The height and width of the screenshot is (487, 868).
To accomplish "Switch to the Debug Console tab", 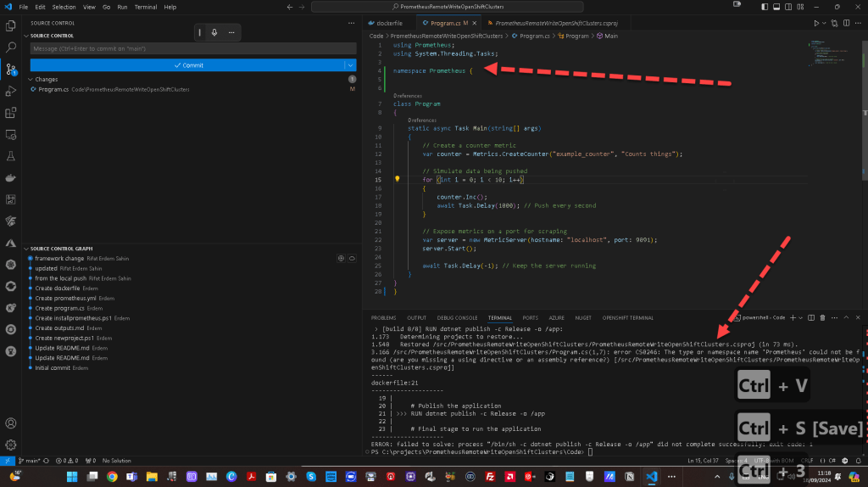I will click(457, 318).
